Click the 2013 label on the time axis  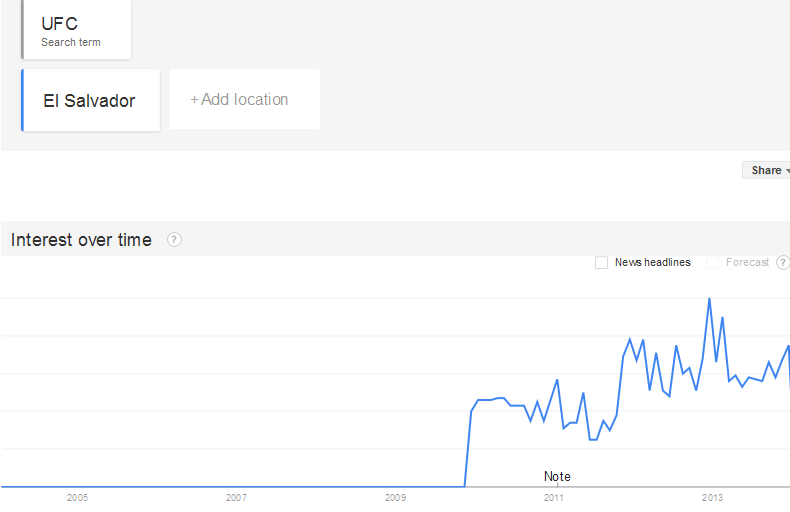(x=713, y=497)
